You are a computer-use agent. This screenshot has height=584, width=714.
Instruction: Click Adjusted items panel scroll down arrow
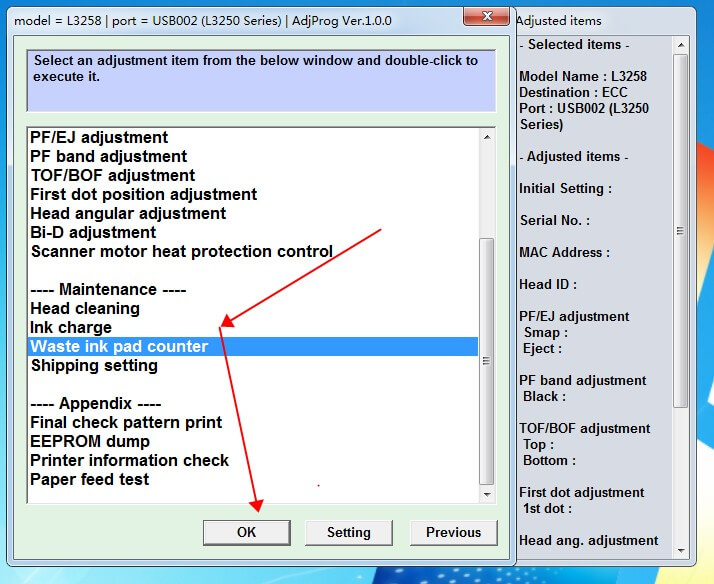(x=681, y=548)
